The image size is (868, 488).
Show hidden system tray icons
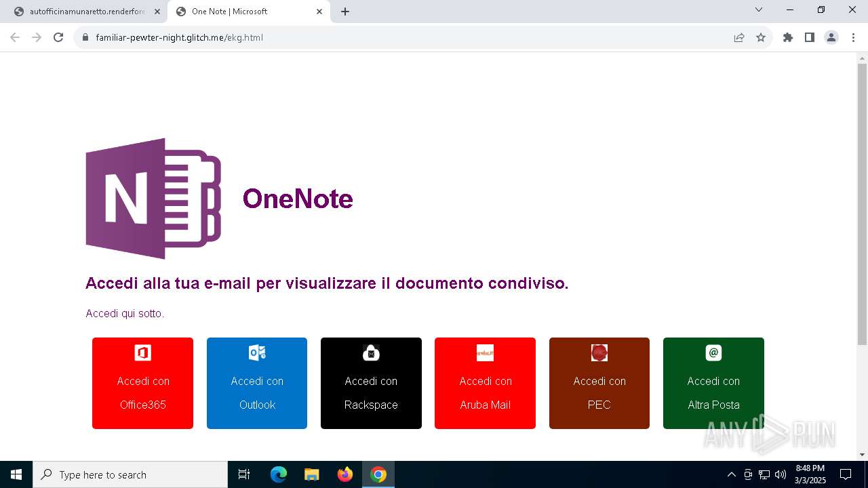pos(731,474)
